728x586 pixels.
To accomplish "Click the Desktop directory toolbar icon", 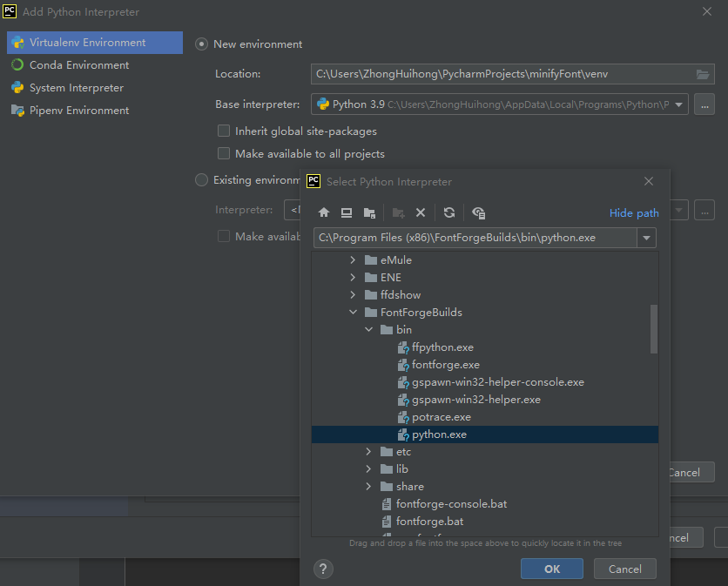I will click(x=347, y=212).
